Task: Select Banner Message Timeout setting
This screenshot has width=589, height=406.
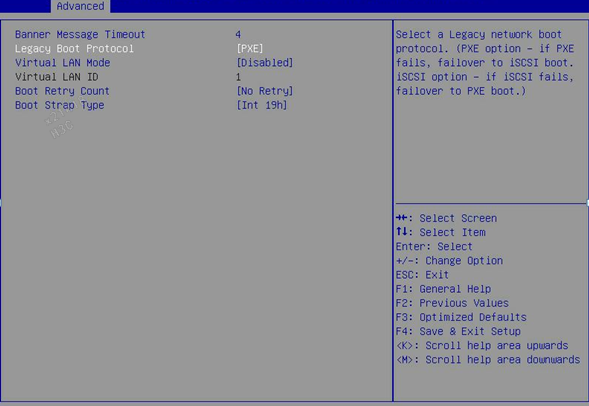Action: coord(80,35)
